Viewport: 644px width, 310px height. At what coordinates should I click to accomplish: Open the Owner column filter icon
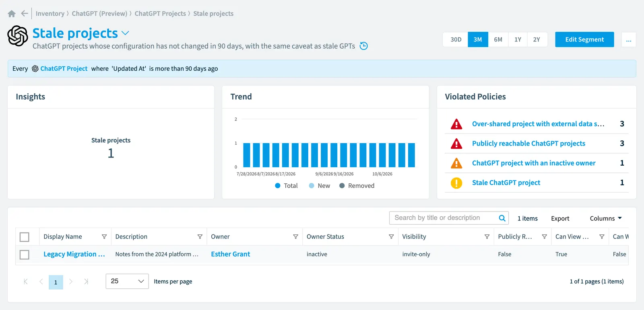click(x=295, y=237)
